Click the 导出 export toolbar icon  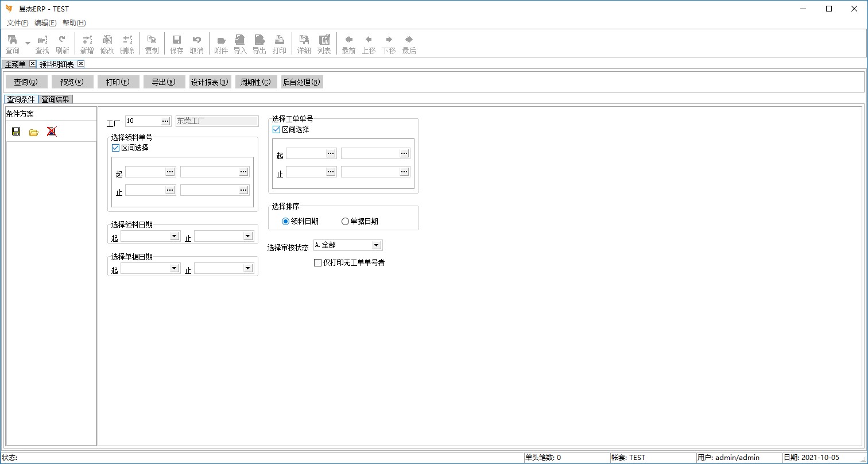pos(259,44)
